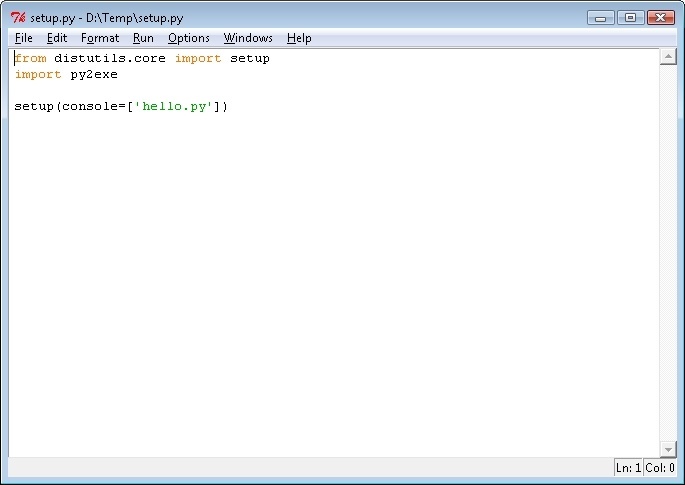The width and height of the screenshot is (685, 485).
Task: Click the 'Col: 0' status indicator
Action: (x=660, y=468)
